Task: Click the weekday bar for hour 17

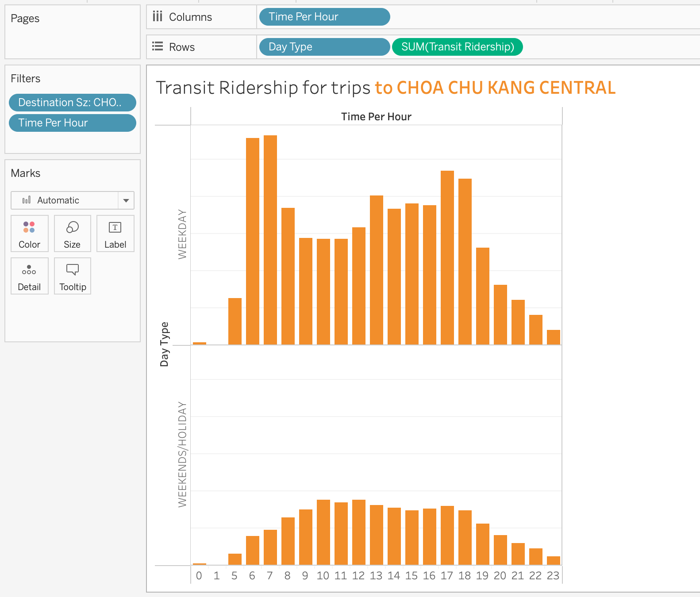Action: pos(447,257)
